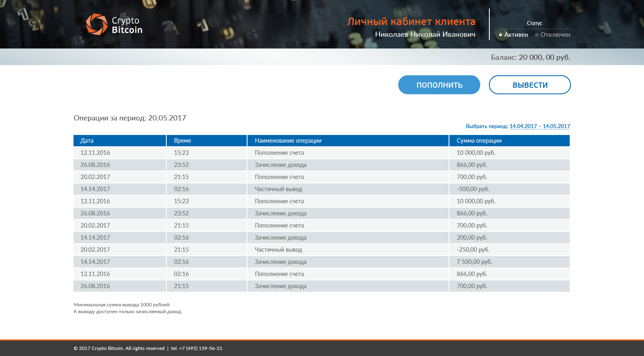Switch status to Отключен
The width and height of the screenshot is (644, 356).
pyautogui.click(x=553, y=35)
